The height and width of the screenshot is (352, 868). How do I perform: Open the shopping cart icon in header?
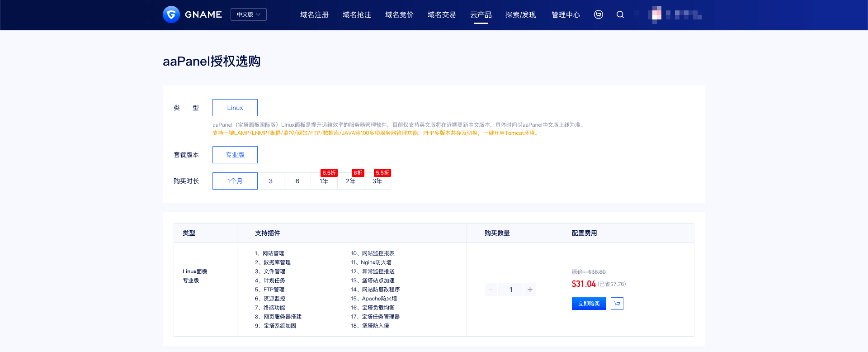coord(599,14)
